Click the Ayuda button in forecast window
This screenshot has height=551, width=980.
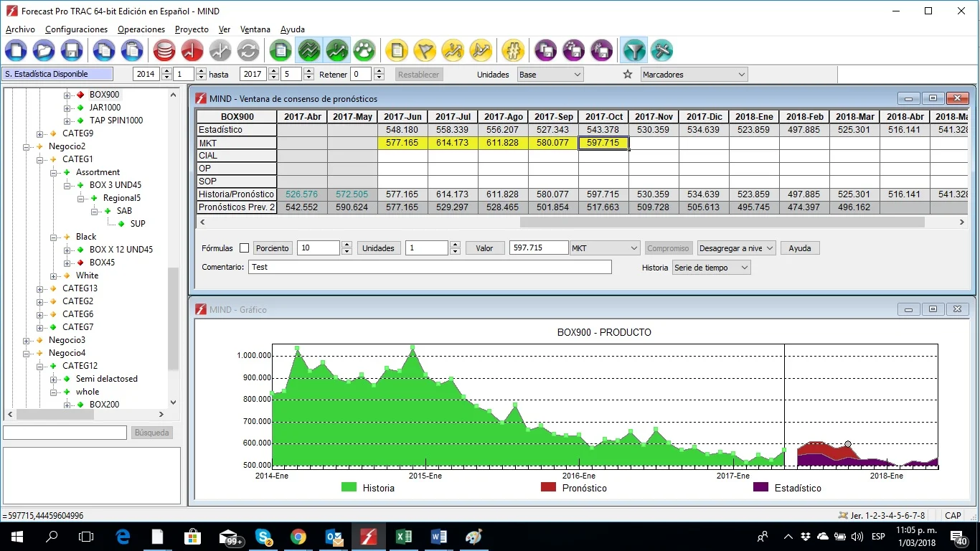800,248
